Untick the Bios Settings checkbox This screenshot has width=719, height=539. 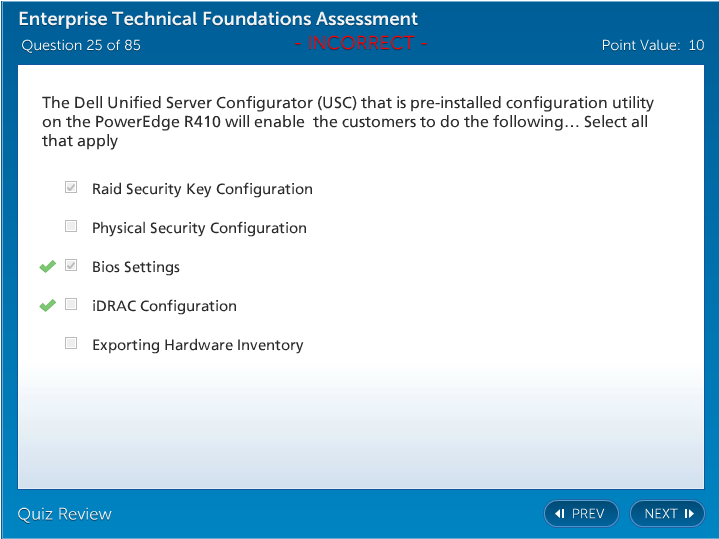point(71,266)
